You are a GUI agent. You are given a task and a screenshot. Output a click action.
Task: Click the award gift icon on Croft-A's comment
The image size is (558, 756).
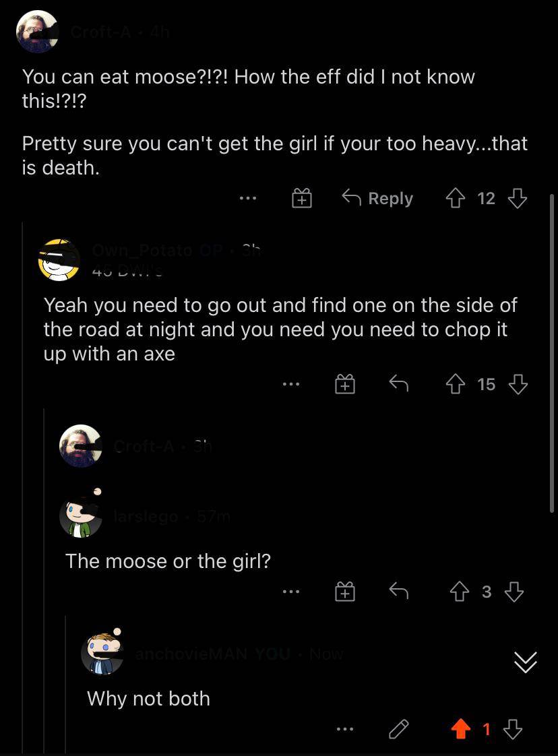[301, 198]
